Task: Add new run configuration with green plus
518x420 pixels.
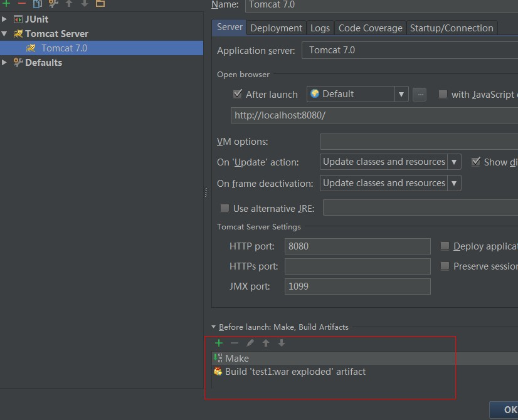Action: click(6, 4)
